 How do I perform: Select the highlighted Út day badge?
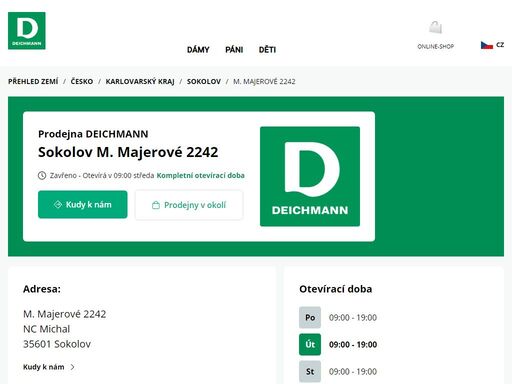coord(310,344)
